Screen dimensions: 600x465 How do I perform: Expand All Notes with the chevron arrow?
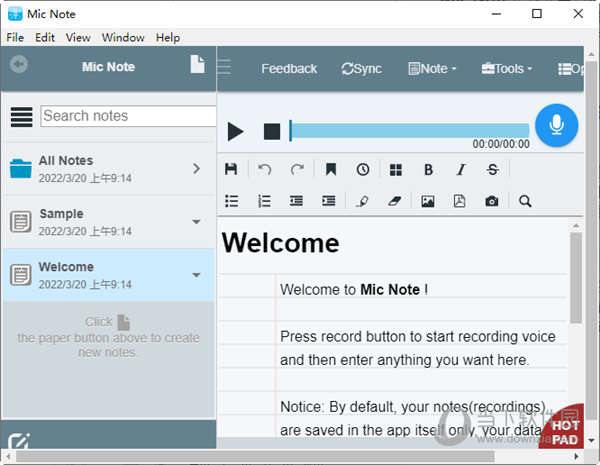tap(197, 169)
